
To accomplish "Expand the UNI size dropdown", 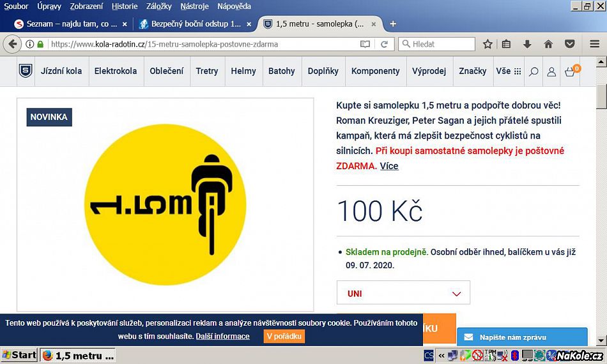I will [403, 293].
